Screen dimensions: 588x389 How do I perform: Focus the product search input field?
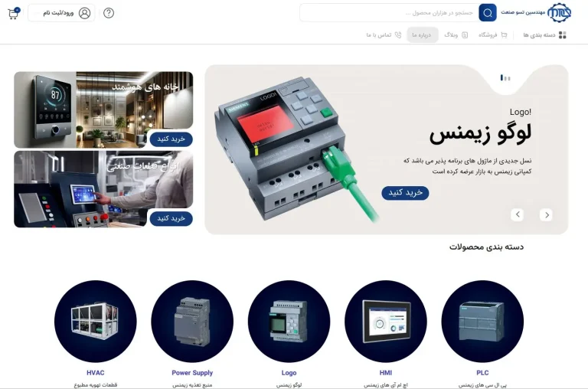click(389, 13)
